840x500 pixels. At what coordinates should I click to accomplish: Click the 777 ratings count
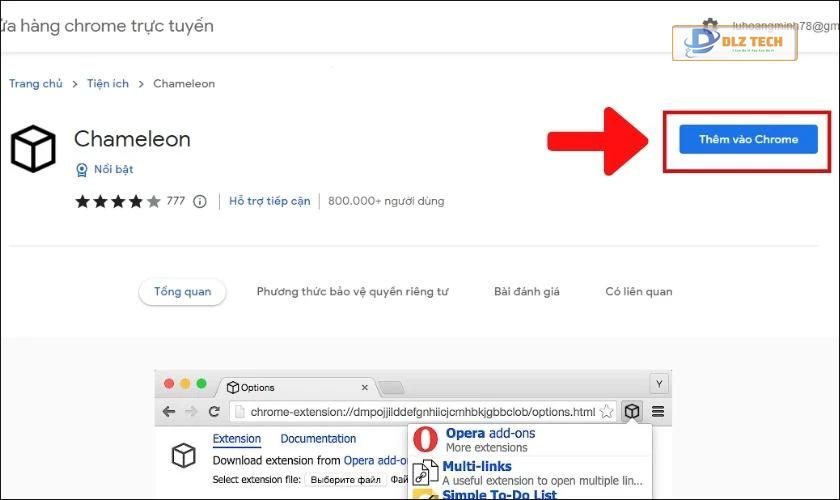point(175,201)
